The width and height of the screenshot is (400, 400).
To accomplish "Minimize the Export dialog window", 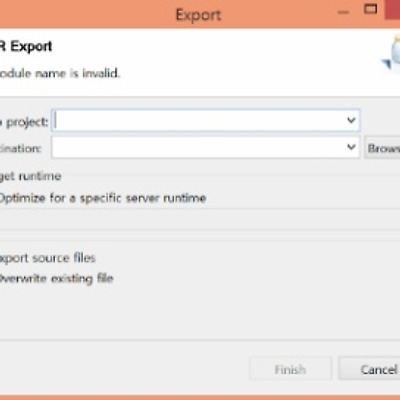I will [x=343, y=12].
